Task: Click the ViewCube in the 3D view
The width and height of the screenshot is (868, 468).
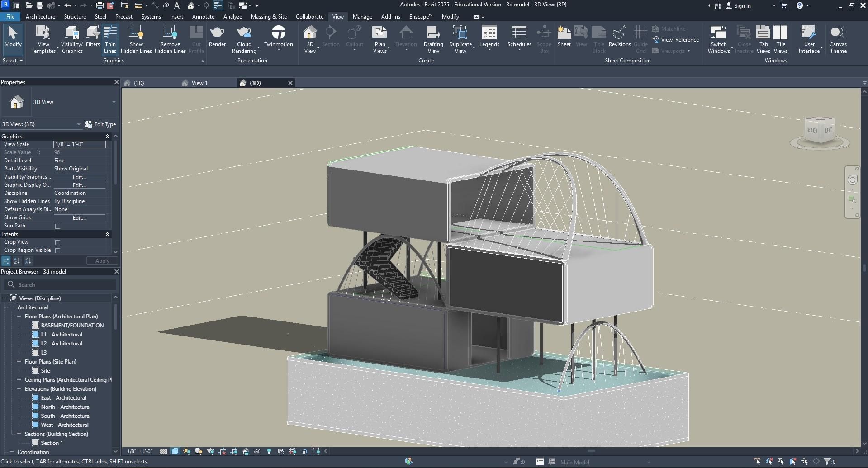Action: click(820, 131)
